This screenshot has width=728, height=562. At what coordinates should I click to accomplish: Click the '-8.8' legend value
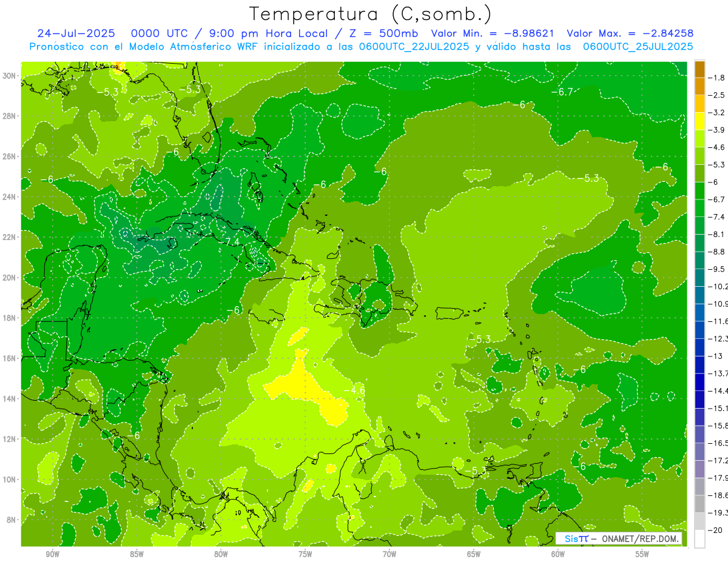pyautogui.click(x=718, y=252)
